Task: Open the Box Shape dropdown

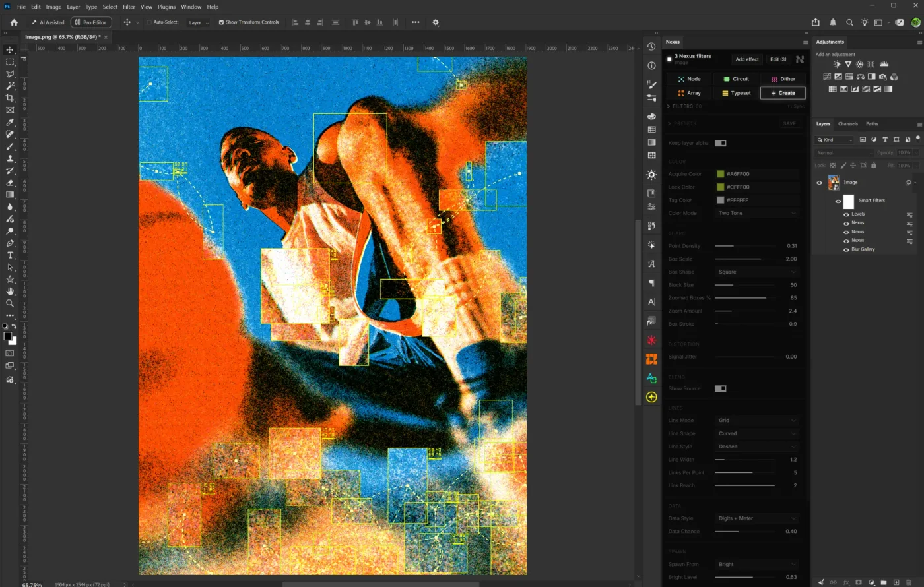Action: [757, 272]
